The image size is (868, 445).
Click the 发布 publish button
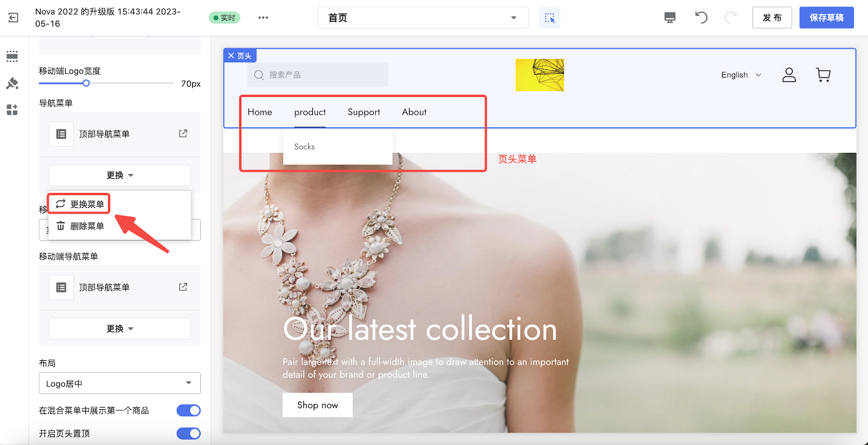pyautogui.click(x=772, y=18)
